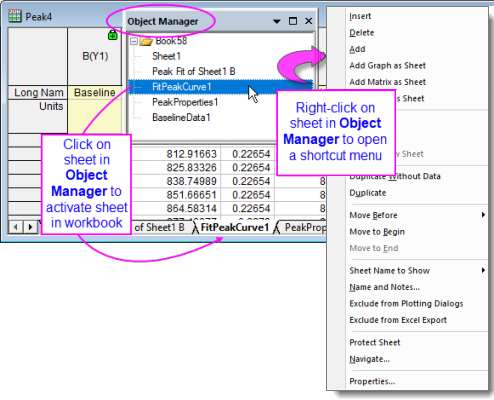Choose Move to Begin

pyautogui.click(x=377, y=232)
